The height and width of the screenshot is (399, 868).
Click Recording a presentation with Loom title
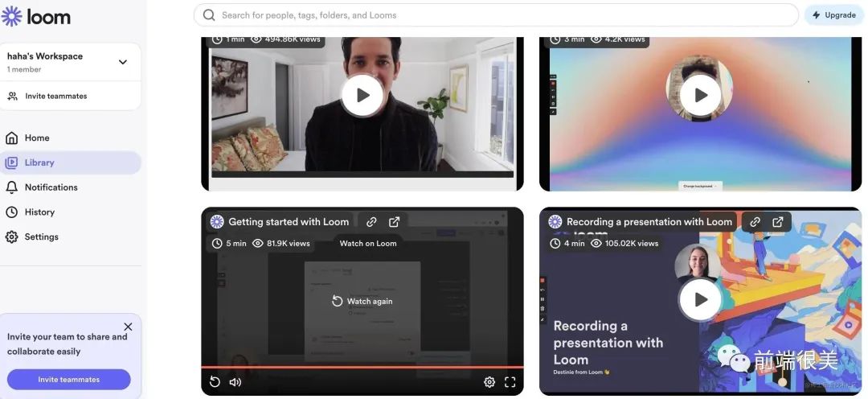point(649,222)
